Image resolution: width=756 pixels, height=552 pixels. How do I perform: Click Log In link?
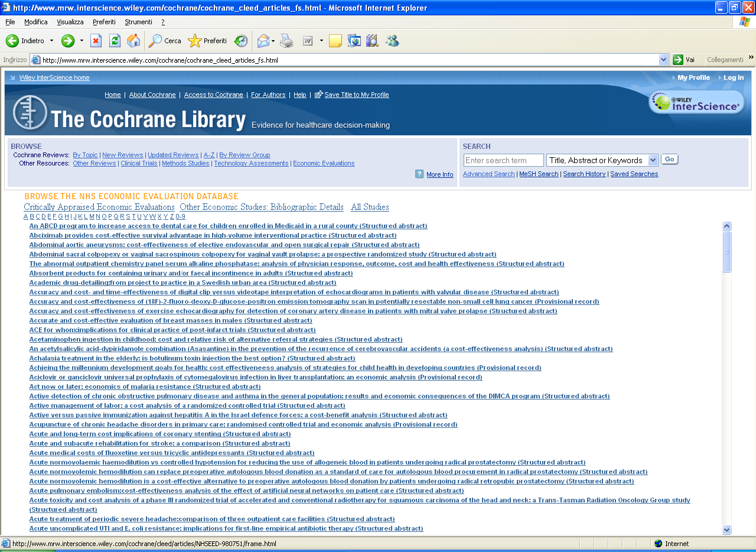[734, 77]
